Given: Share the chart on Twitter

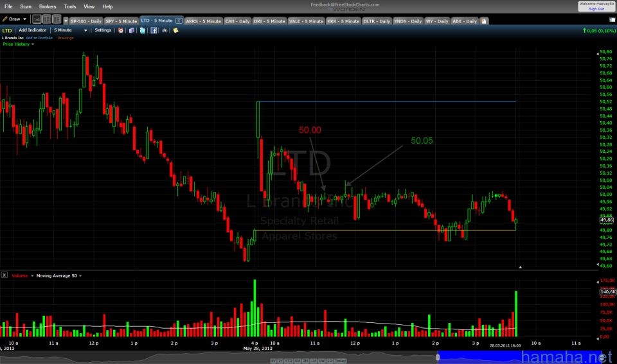Looking at the screenshot, I should pyautogui.click(x=143, y=30).
